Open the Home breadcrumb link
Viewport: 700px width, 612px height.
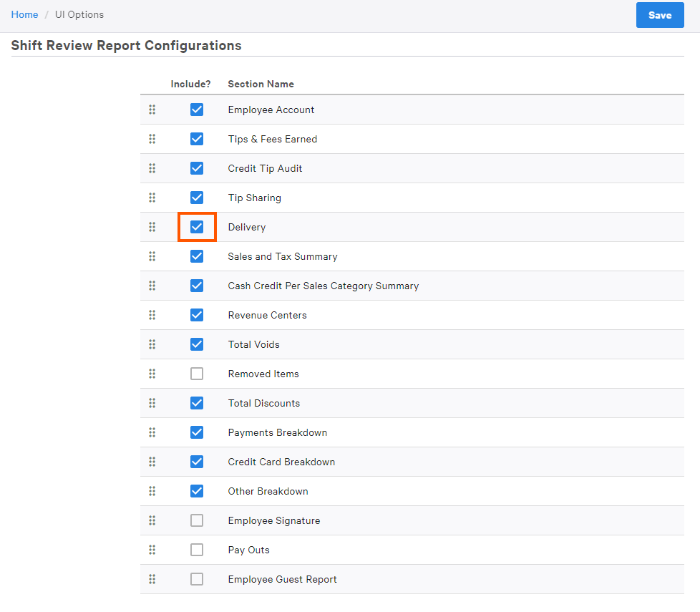(24, 14)
